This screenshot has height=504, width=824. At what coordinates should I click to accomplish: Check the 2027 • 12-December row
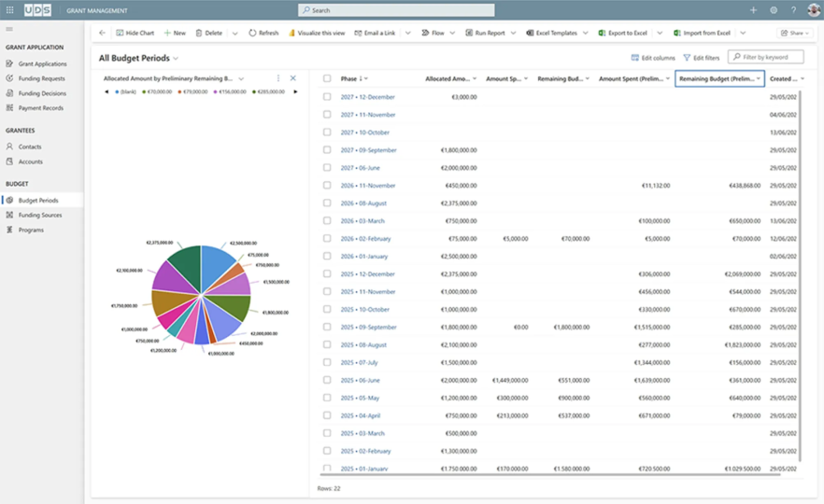click(x=327, y=97)
